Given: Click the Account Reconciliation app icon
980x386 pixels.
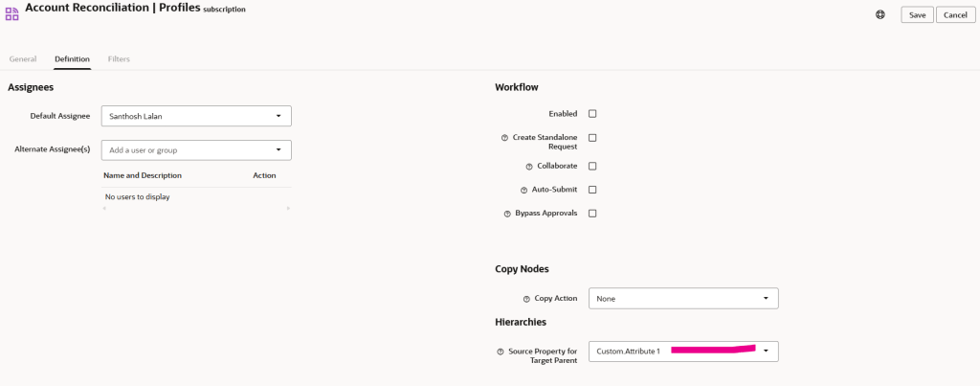Looking at the screenshot, I should (12, 14).
